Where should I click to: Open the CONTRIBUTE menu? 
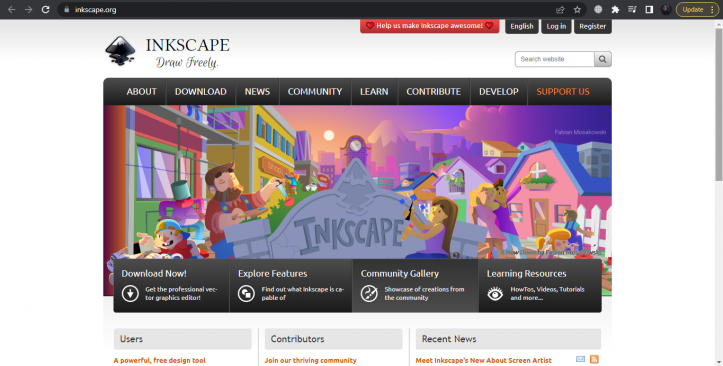point(433,92)
